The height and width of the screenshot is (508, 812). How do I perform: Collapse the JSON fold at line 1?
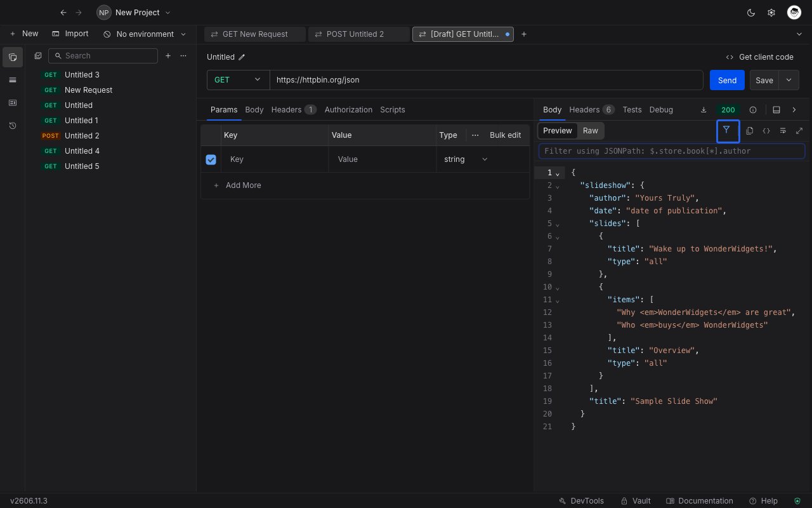pos(558,173)
